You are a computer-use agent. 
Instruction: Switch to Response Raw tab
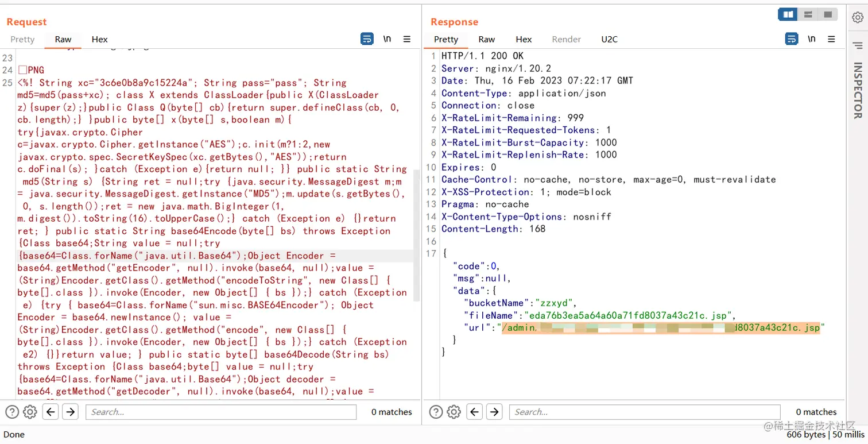[487, 39]
